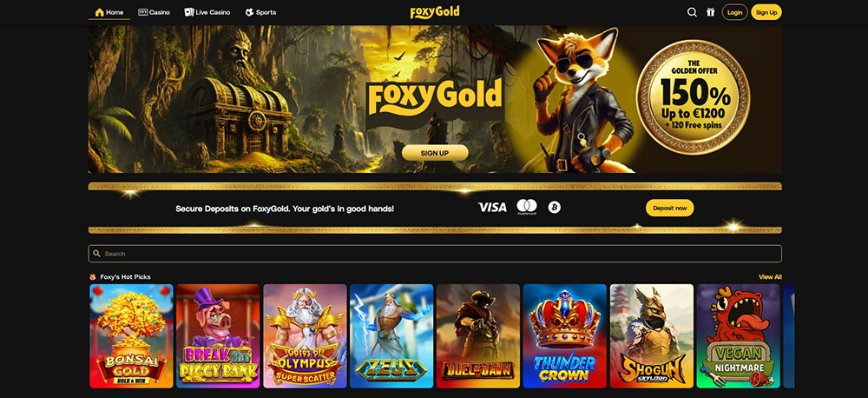This screenshot has width=868, height=398.
Task: View All hot picks games
Action: [x=770, y=277]
